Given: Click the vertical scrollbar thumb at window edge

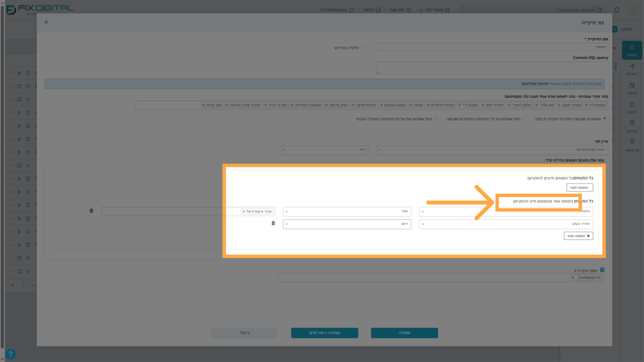Looking at the screenshot, I should (2, 177).
